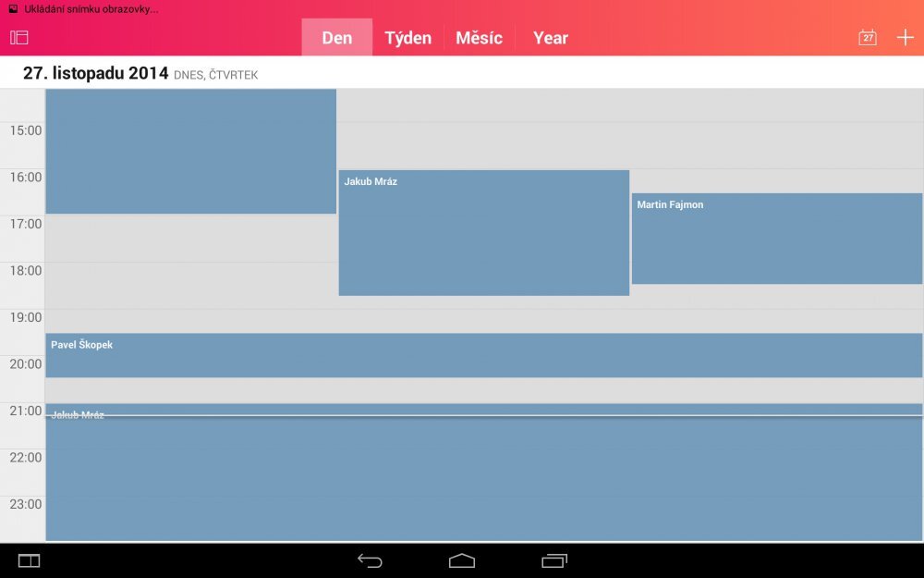Open the recent apps overview button
Viewport: 924px width, 578px height.
click(x=554, y=560)
